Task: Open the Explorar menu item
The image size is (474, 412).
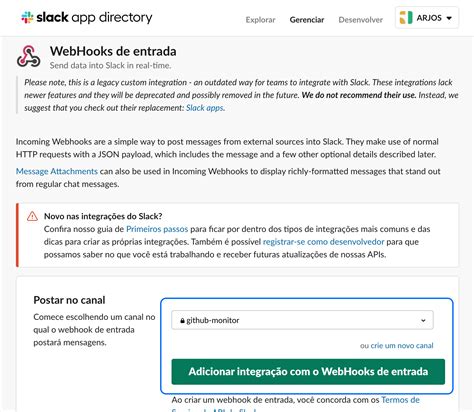Action: (260, 20)
